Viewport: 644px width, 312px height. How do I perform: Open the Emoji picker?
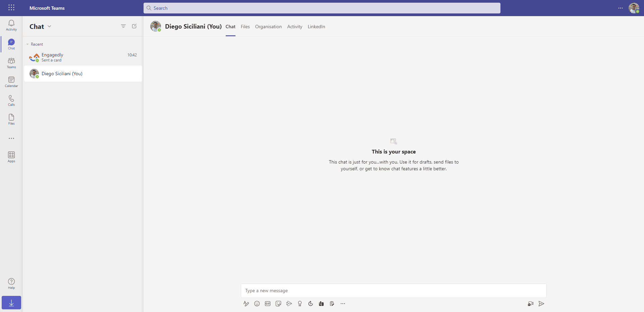257,304
